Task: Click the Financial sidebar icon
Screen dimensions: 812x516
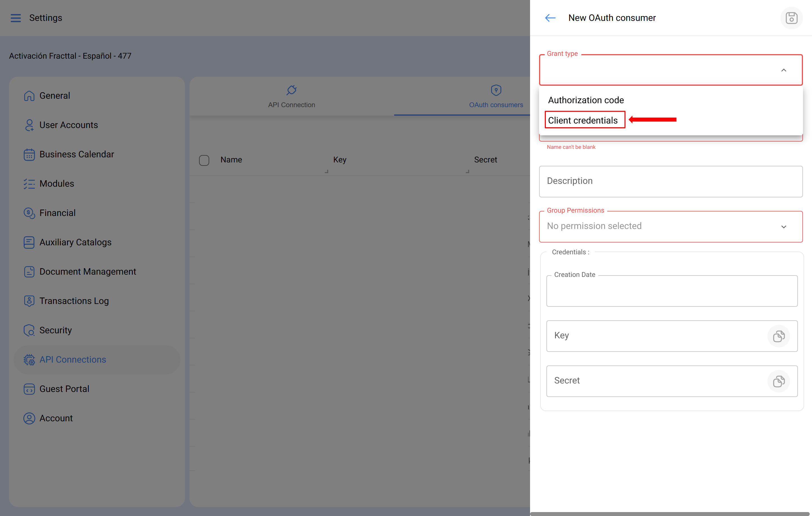Action: [29, 213]
